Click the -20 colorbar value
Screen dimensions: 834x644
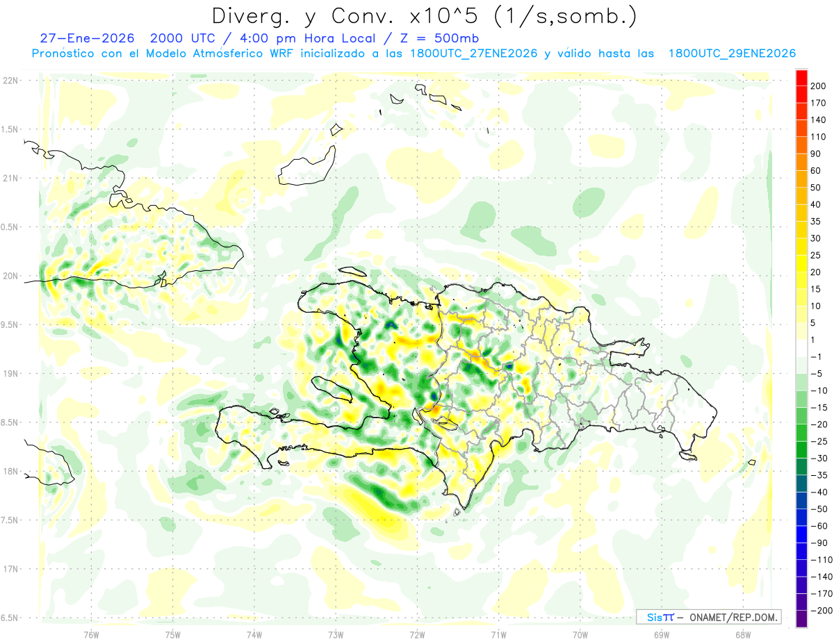[818, 424]
